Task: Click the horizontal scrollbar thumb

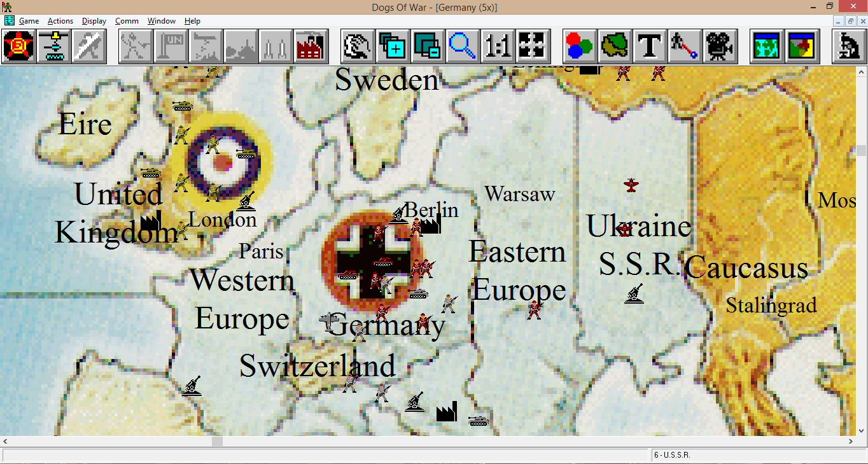Action: tap(218, 441)
